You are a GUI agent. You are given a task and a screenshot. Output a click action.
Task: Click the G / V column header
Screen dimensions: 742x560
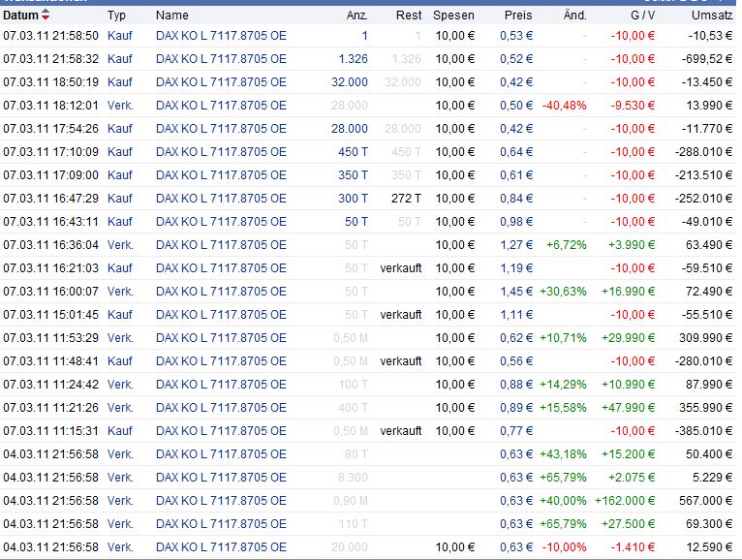(x=641, y=16)
